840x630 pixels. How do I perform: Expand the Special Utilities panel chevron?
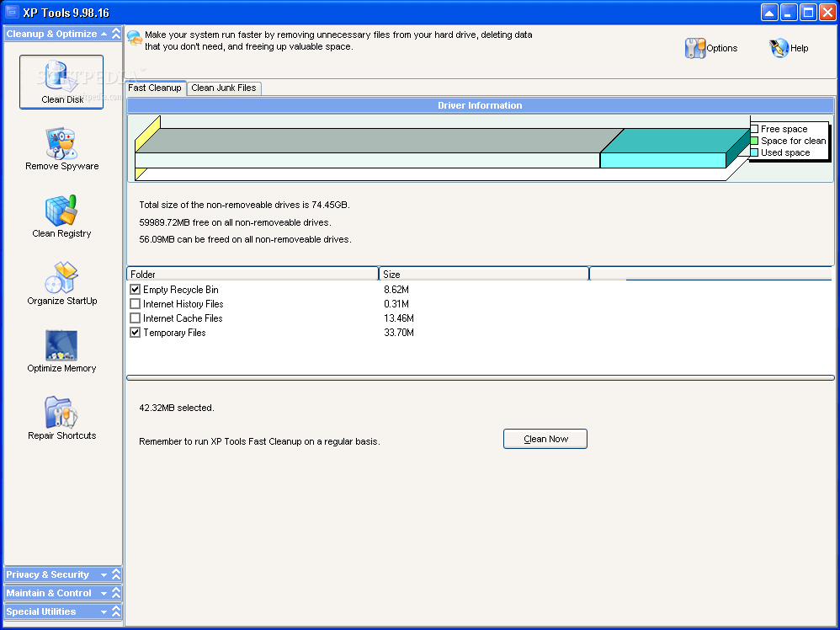[x=116, y=611]
